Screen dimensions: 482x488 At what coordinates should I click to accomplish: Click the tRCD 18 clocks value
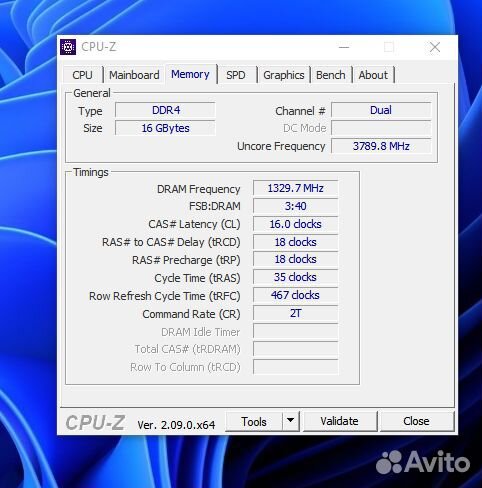coord(296,242)
